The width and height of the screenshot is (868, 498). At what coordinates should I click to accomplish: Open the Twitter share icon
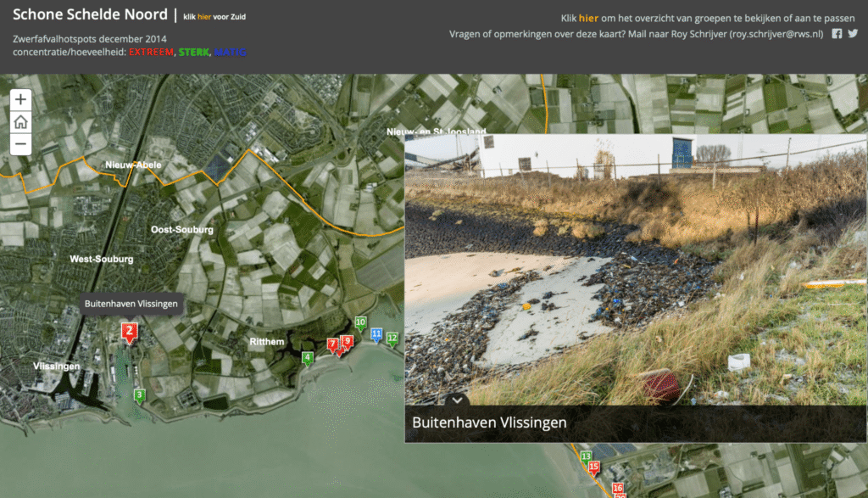(x=853, y=34)
